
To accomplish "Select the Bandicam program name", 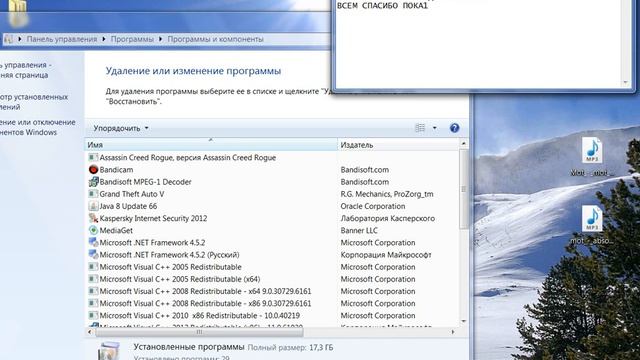I will tap(116, 170).
